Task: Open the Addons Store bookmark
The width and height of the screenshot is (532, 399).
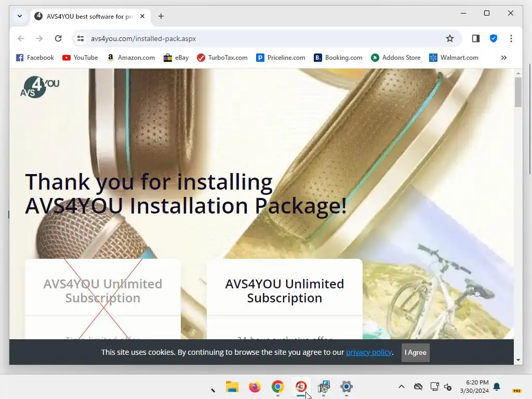Action: tap(395, 58)
